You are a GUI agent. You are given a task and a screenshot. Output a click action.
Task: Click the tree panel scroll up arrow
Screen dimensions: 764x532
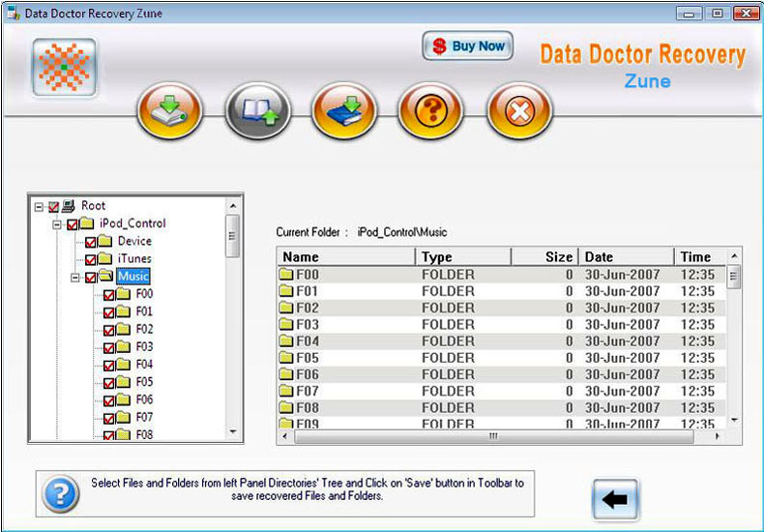[233, 206]
